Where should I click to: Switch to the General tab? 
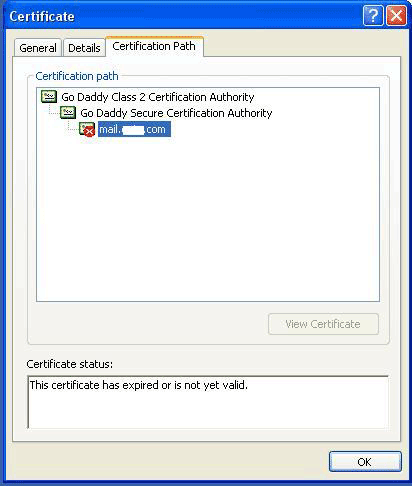point(38,48)
